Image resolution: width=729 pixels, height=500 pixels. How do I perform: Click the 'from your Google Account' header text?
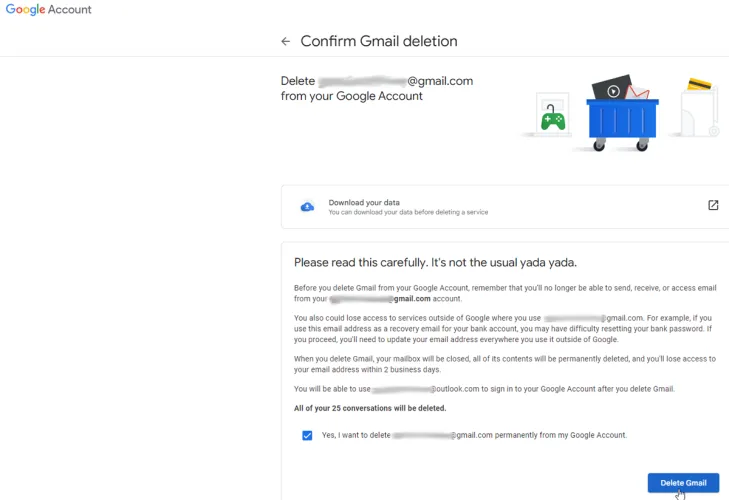(352, 96)
